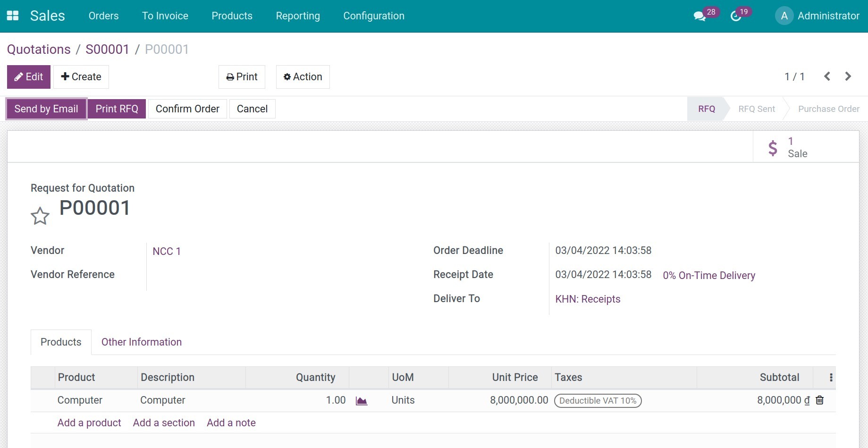This screenshot has width=868, height=448.
Task: Select the RFQ Sent status stage
Action: pos(757,109)
